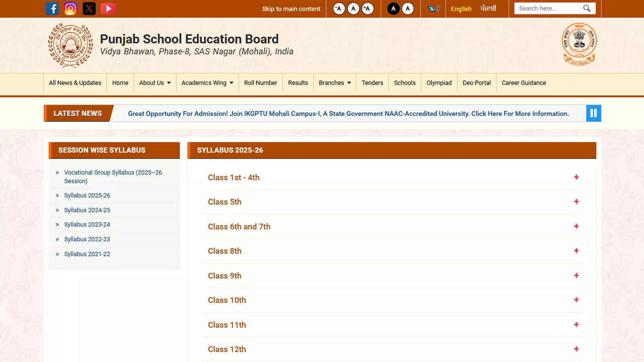Decrease font size with A- control
Screen dimensions: 644x362
click(x=339, y=8)
